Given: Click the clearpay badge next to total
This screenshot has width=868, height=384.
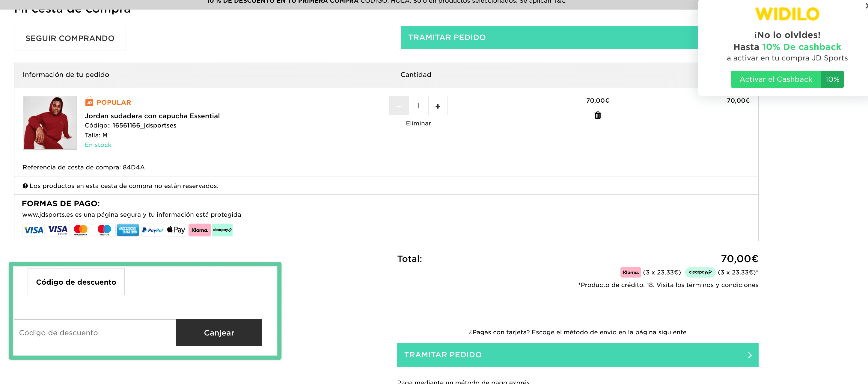Looking at the screenshot, I should (700, 272).
